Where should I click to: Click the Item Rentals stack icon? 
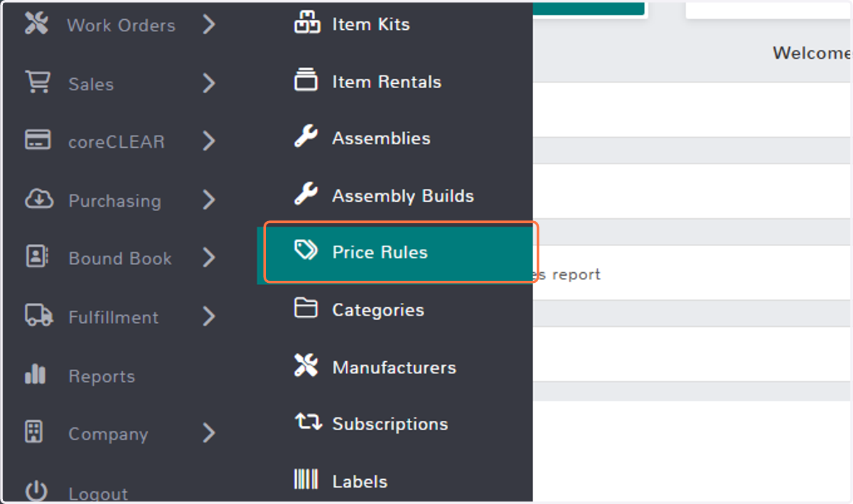click(x=306, y=80)
